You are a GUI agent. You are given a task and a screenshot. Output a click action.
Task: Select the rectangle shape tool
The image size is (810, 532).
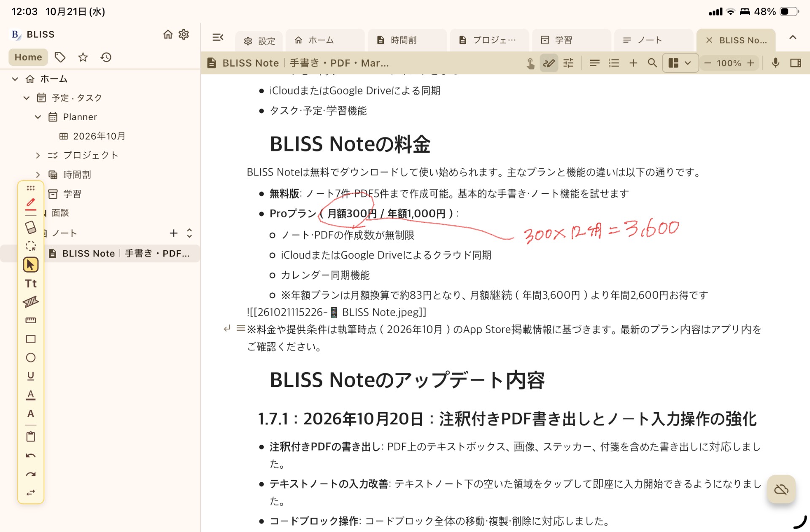tap(30, 339)
